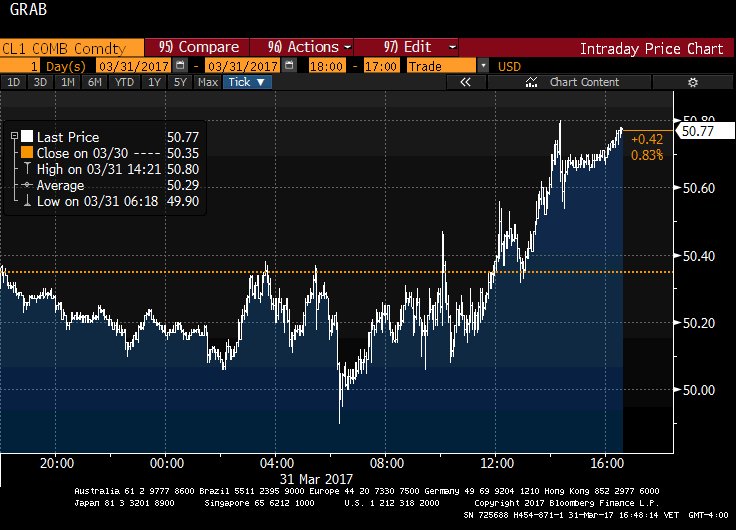
Task: Open the Tick interval dropdown
Action: click(246, 82)
